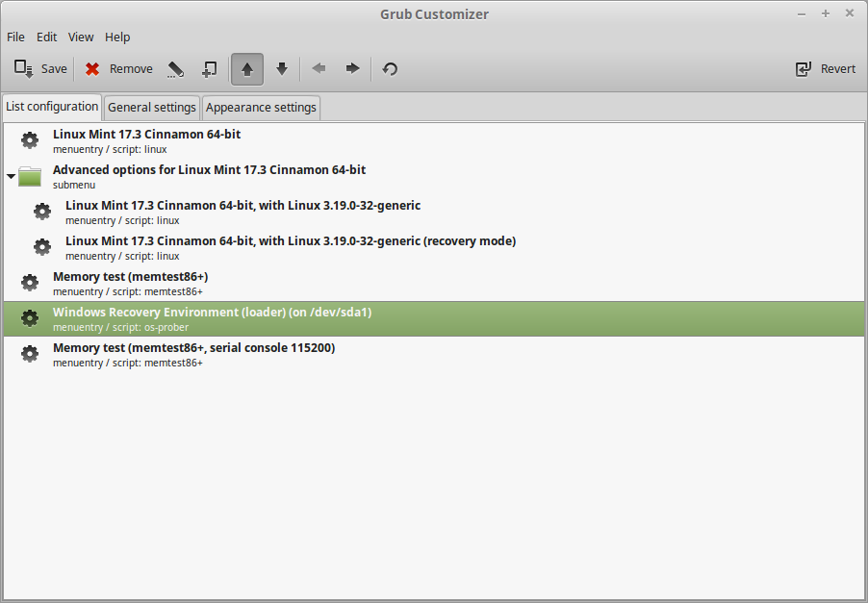
Task: Minimize the Grub Customizer window
Action: pos(801,13)
